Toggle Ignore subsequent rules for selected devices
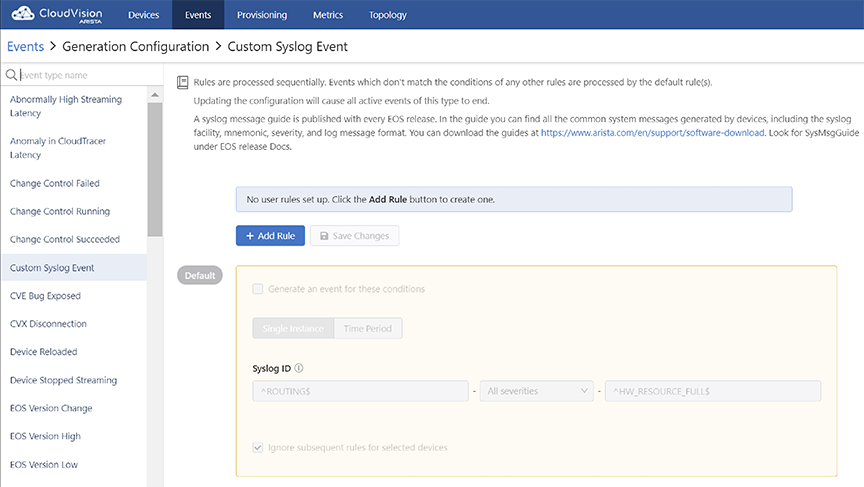864x487 pixels. (x=257, y=447)
